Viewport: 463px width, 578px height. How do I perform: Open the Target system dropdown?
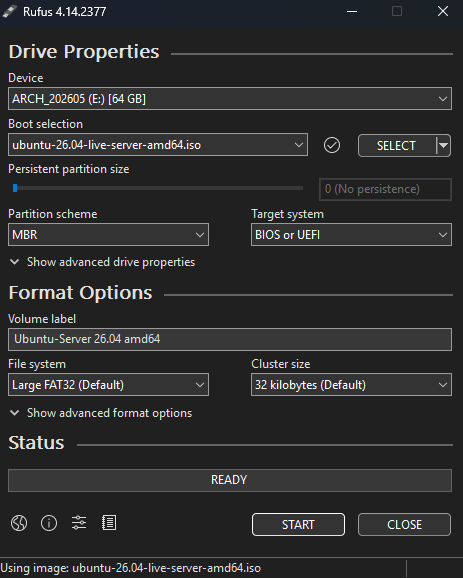tap(351, 234)
